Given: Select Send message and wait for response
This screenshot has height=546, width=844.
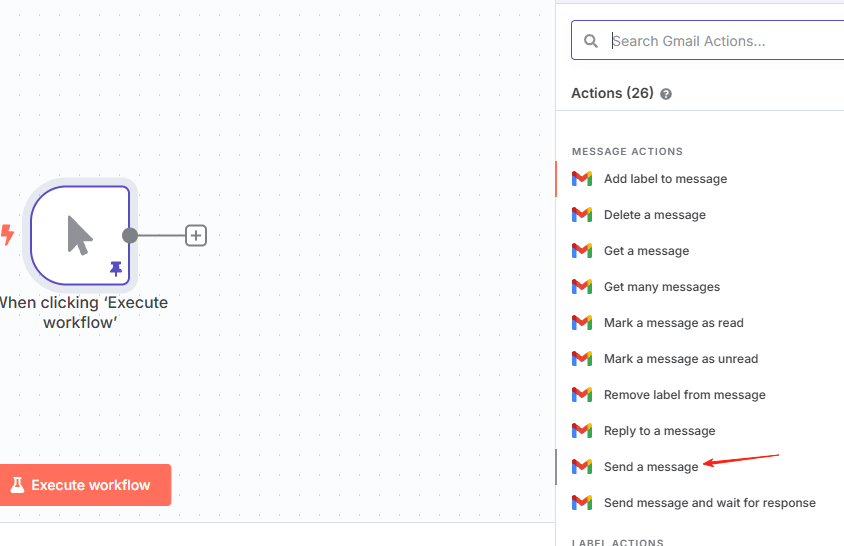Looking at the screenshot, I should click(x=709, y=503).
